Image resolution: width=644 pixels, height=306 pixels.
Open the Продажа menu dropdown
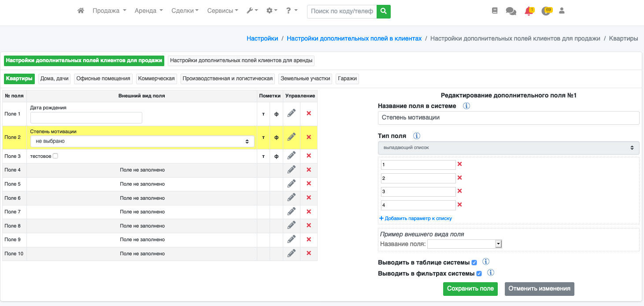pyautogui.click(x=109, y=11)
